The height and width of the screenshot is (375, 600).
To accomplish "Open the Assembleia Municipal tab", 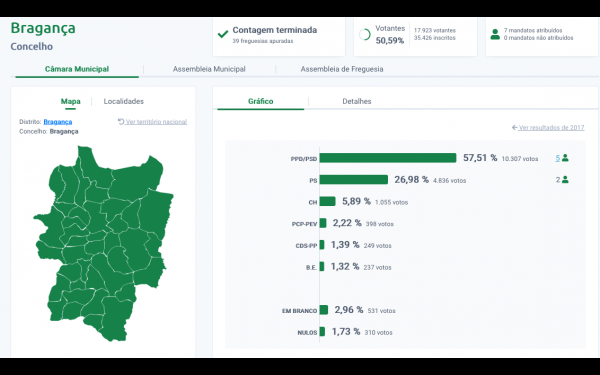I will coord(209,69).
